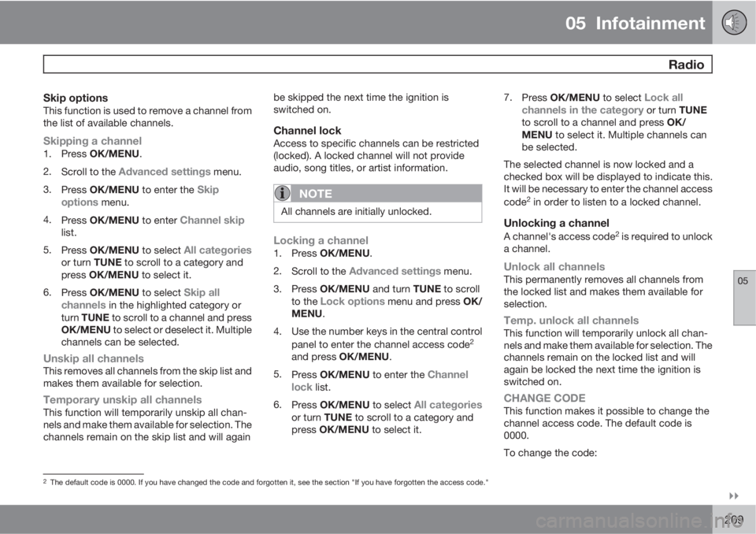756x534 pixels.
Task: Click the Unskip all channels subheading
Action: point(94,358)
